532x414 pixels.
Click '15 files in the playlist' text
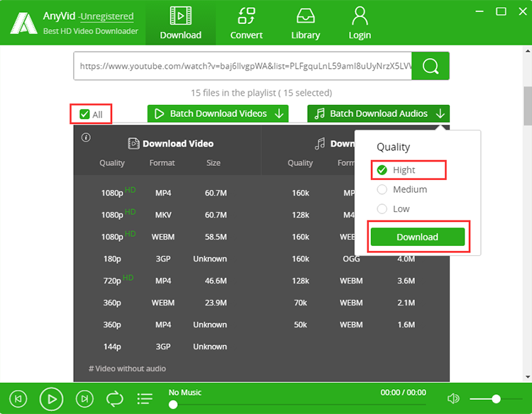pyautogui.click(x=233, y=93)
